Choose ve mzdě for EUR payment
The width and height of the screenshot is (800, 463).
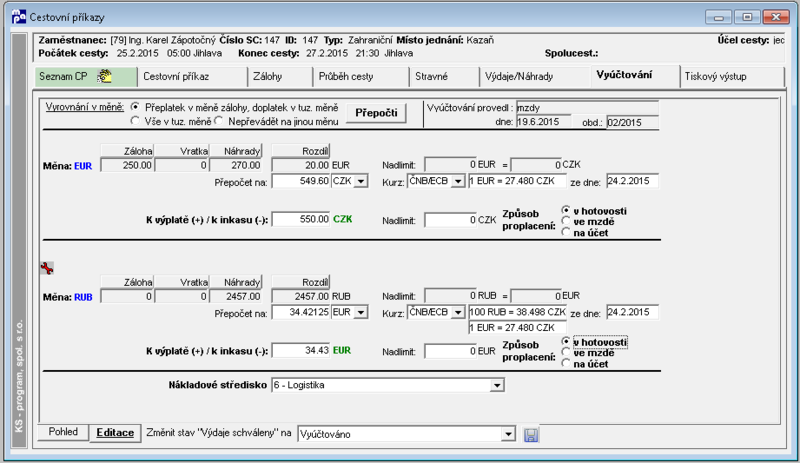[565, 221]
